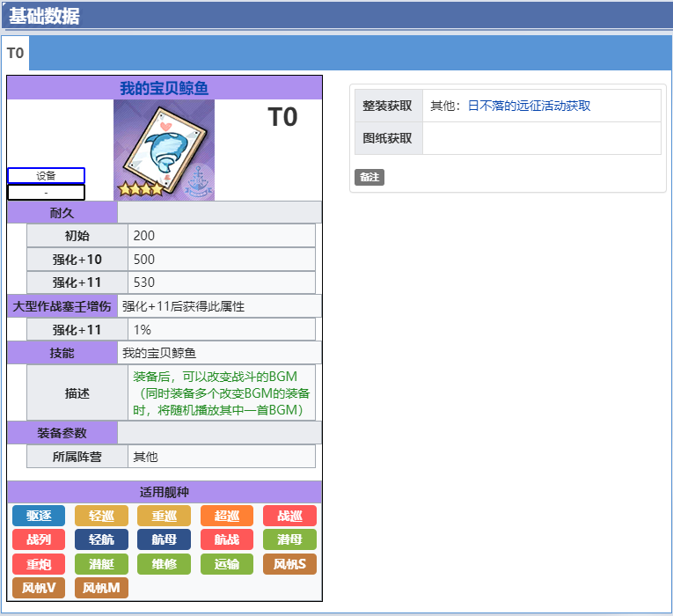
Task: Click the 大型作战塞壬增伤 header
Action: [x=62, y=306]
